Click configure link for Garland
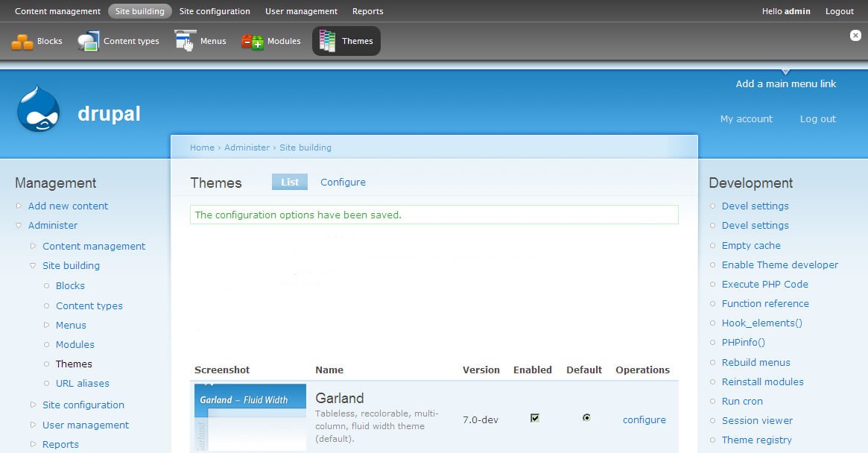Image resolution: width=868 pixels, height=453 pixels. 644,419
